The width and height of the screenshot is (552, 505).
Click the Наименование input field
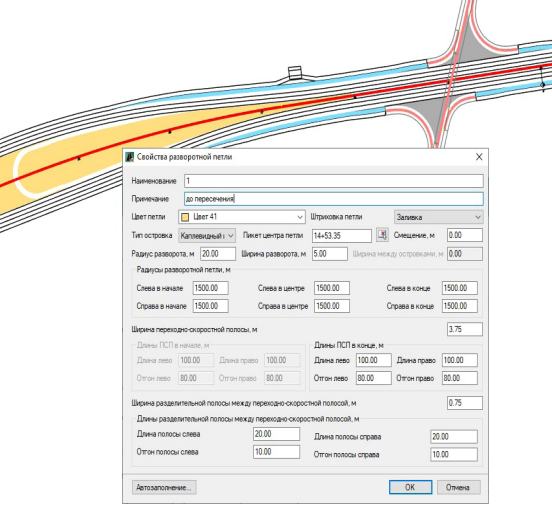[333, 181]
